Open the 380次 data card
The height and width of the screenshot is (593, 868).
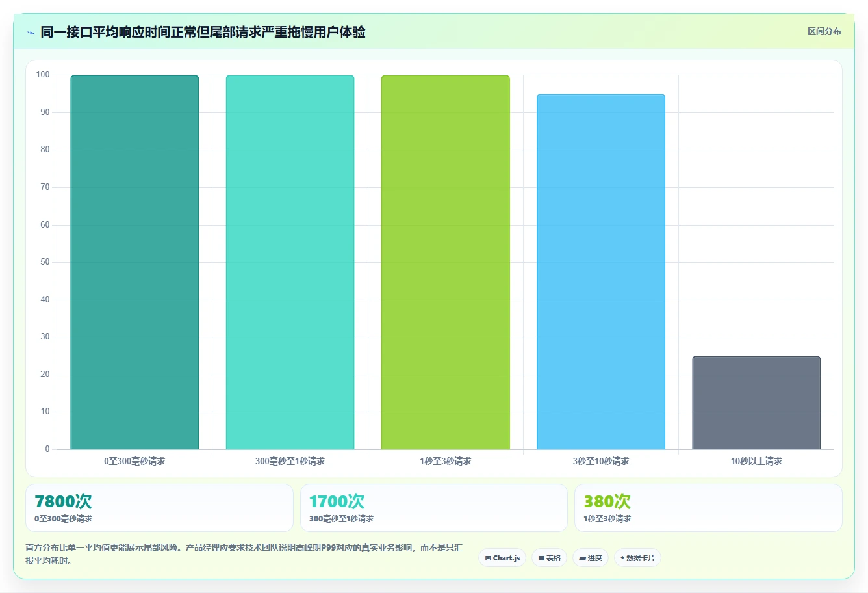point(708,508)
